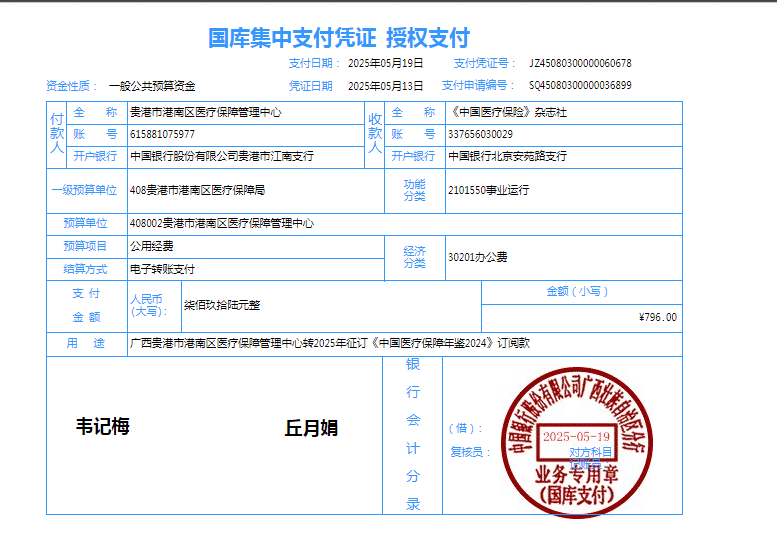This screenshot has width=777, height=534.
Task: Select amount in words 柒佰玖拾陆元整
Action: coord(222,305)
